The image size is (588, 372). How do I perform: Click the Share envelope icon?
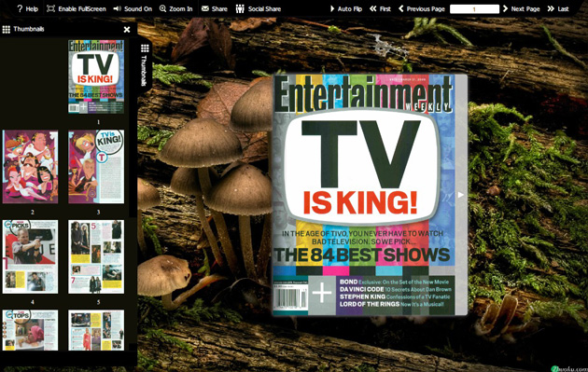(205, 8)
